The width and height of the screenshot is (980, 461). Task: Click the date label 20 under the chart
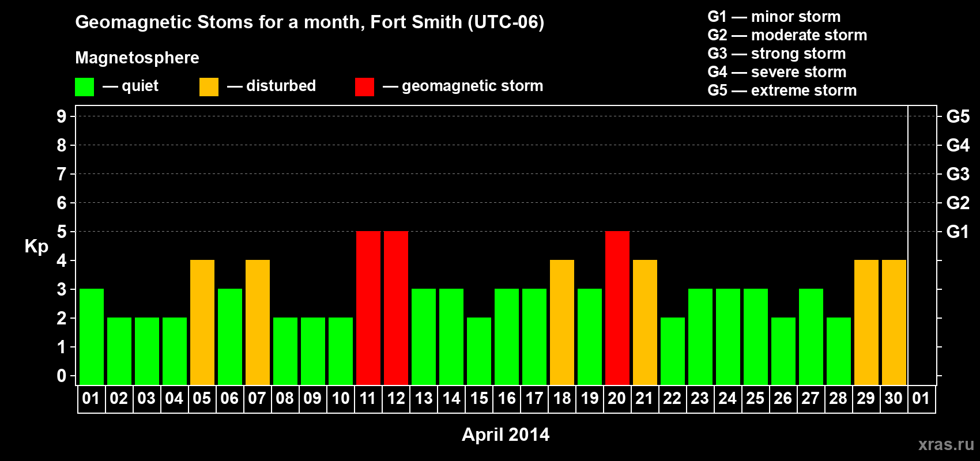pos(617,398)
